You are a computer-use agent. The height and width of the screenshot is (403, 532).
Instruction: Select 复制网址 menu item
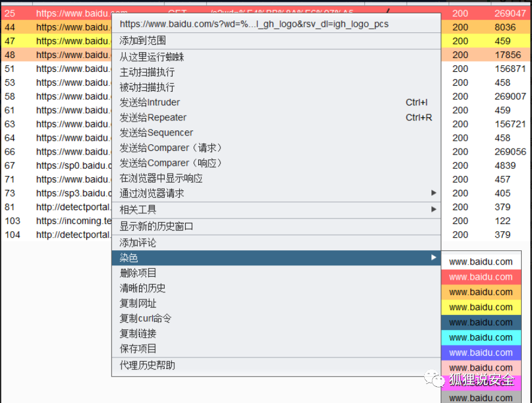click(x=276, y=303)
